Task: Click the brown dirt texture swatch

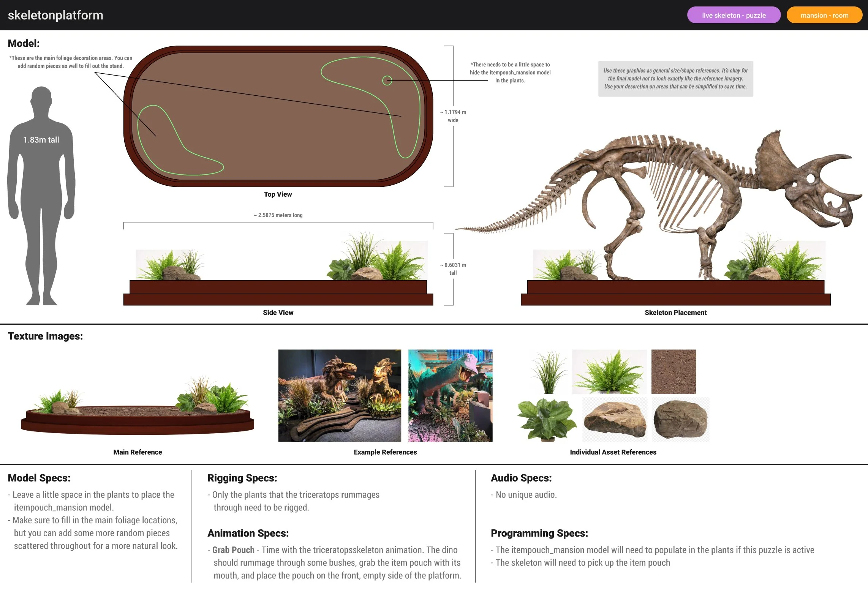Action: click(x=674, y=371)
